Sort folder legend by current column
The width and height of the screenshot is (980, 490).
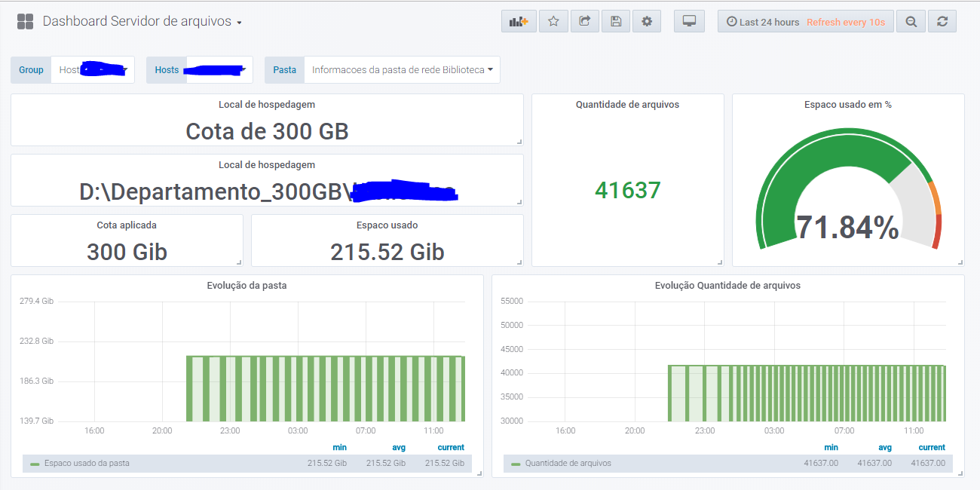[451, 447]
